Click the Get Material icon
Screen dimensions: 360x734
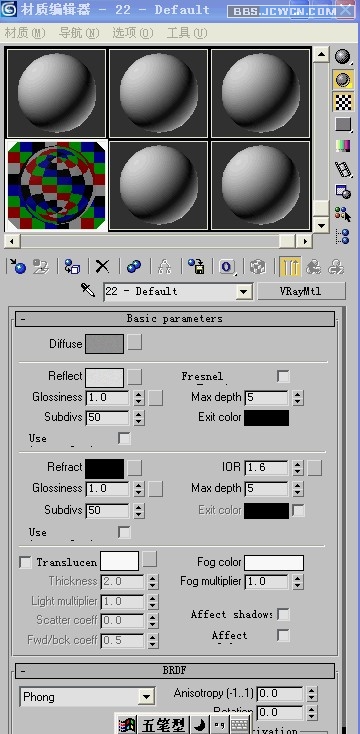click(x=17, y=267)
